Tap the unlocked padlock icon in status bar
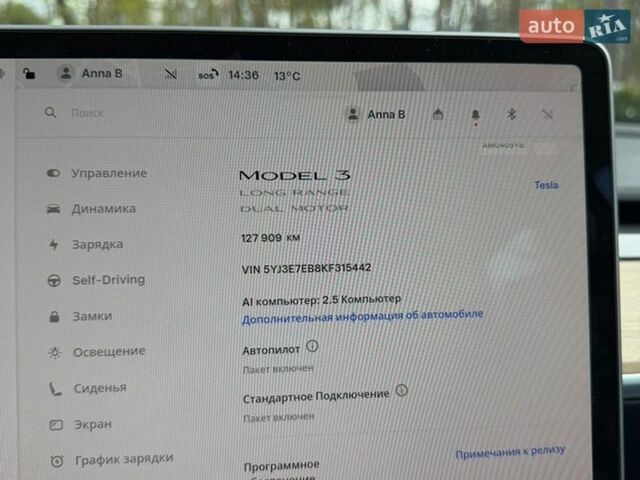Screen dimensions: 640x480 (x=29, y=73)
